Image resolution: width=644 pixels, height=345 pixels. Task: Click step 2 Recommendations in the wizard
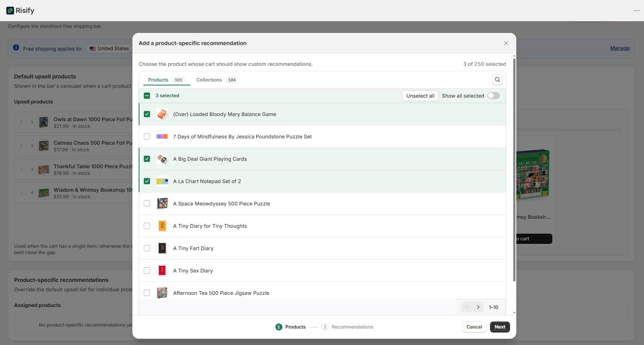(347, 327)
